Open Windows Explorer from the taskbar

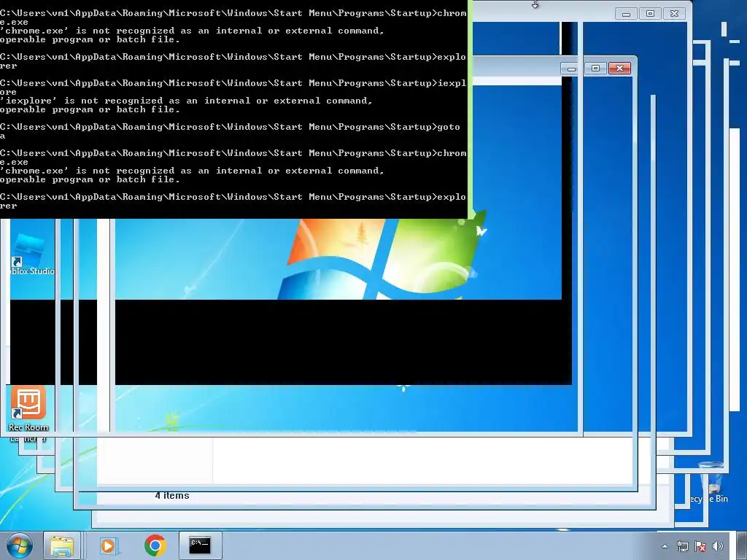(x=62, y=545)
